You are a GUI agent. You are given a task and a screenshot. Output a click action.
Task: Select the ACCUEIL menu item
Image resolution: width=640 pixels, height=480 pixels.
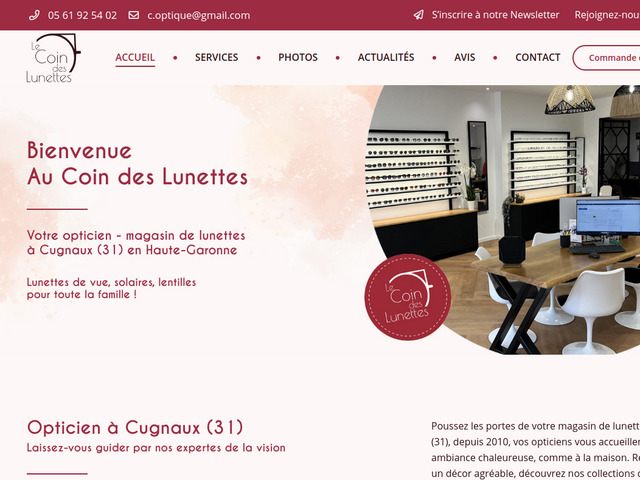coord(135,58)
